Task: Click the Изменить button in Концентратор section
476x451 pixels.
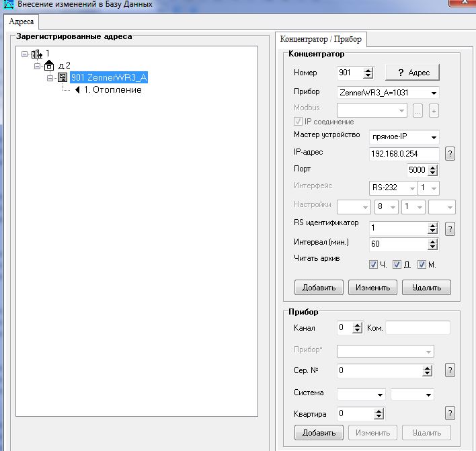Action: (372, 288)
